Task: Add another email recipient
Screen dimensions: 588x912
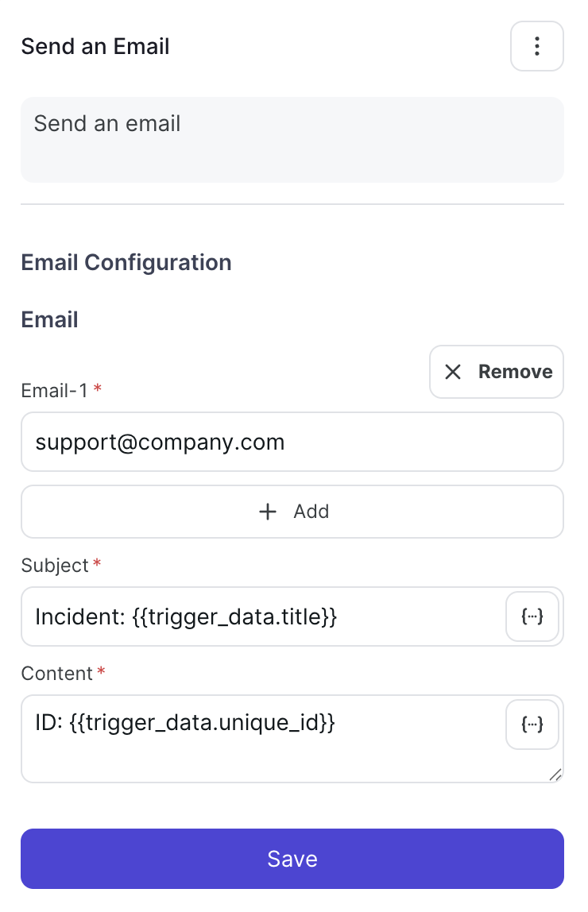Action: click(x=292, y=512)
